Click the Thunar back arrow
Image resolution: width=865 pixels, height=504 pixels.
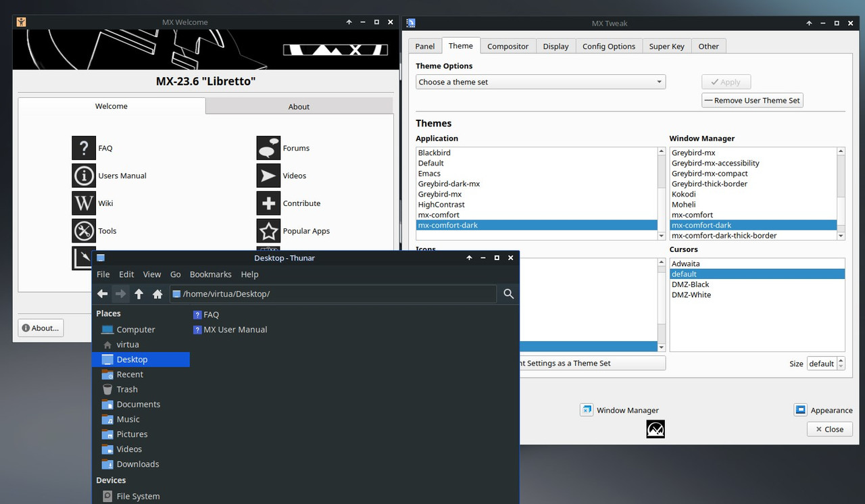pyautogui.click(x=103, y=294)
